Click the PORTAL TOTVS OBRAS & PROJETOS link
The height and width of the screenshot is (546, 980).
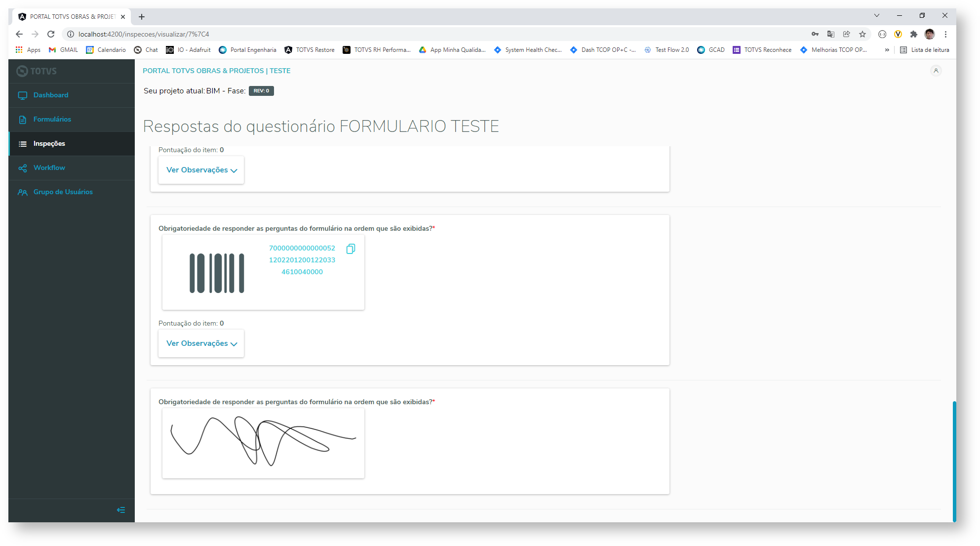217,71
